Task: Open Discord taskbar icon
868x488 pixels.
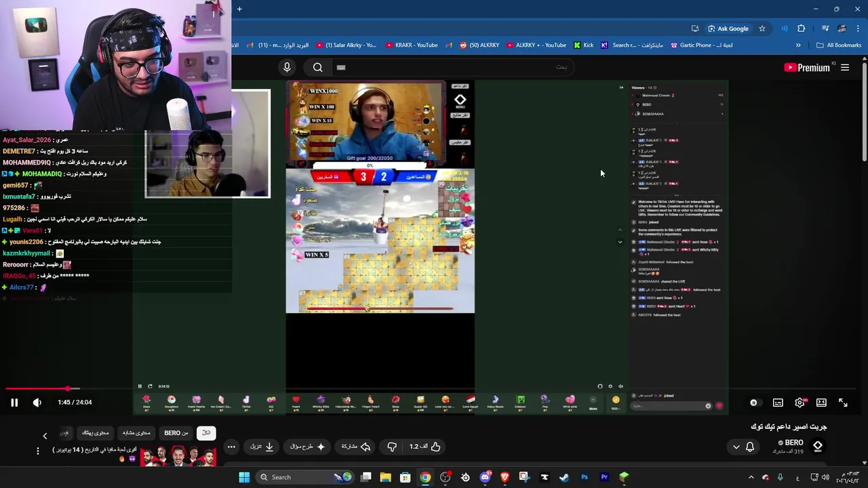Action: [485, 477]
